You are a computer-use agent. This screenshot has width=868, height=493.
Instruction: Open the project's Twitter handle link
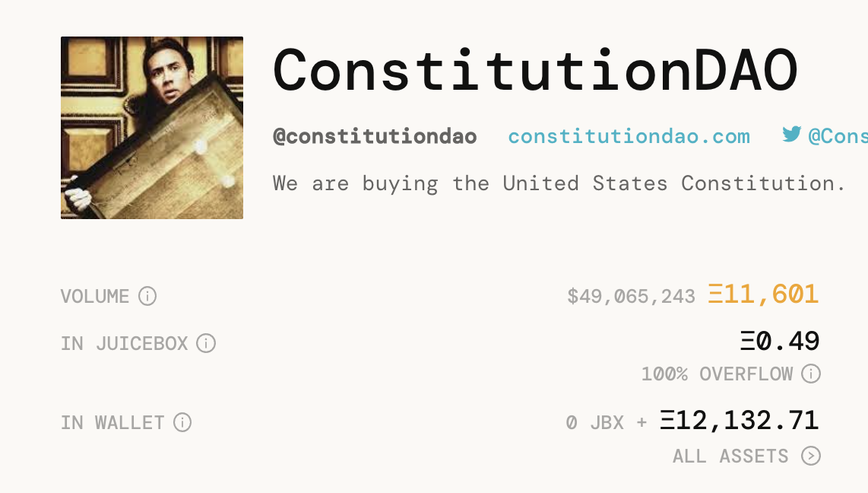pos(837,136)
